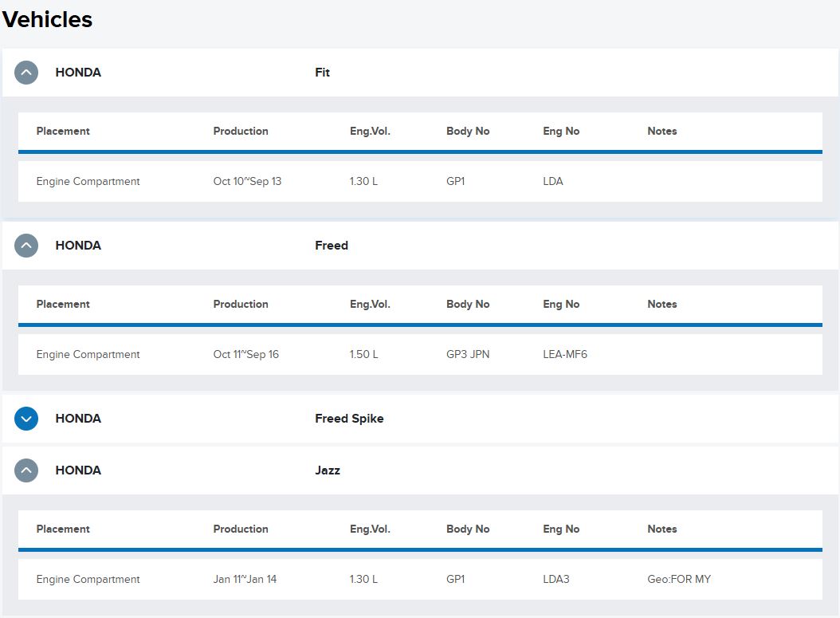Click the Oct 10~Sep 13 production cell

tap(248, 181)
